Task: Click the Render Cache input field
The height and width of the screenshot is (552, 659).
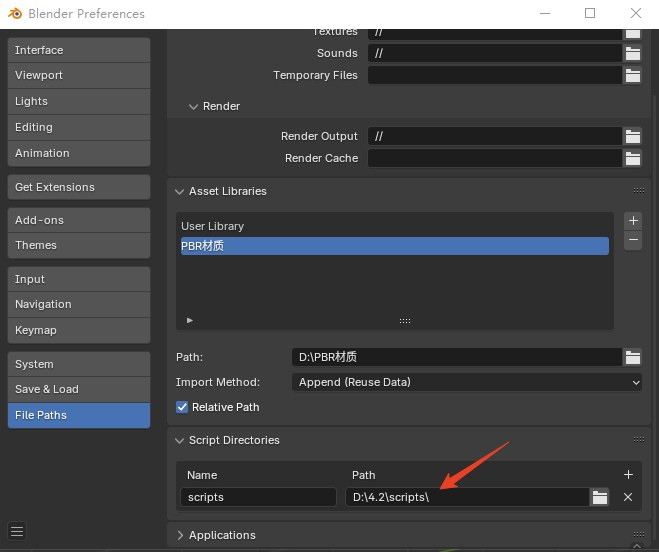Action: [x=495, y=158]
